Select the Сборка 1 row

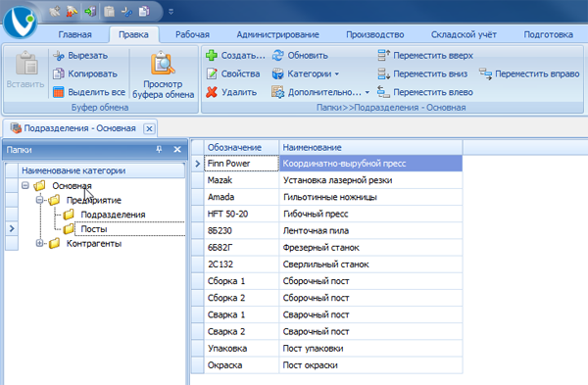[327, 281]
